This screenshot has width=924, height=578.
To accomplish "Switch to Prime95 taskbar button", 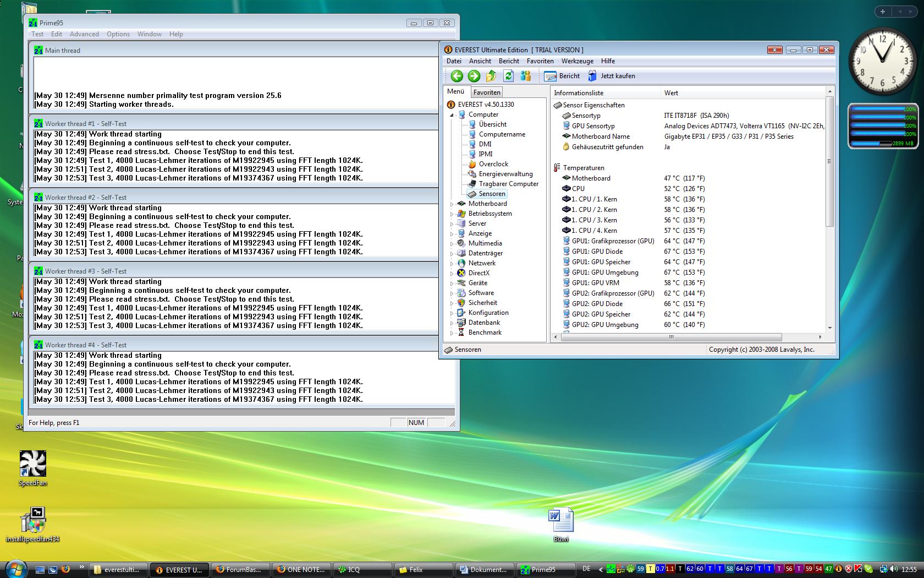I will click(x=545, y=570).
